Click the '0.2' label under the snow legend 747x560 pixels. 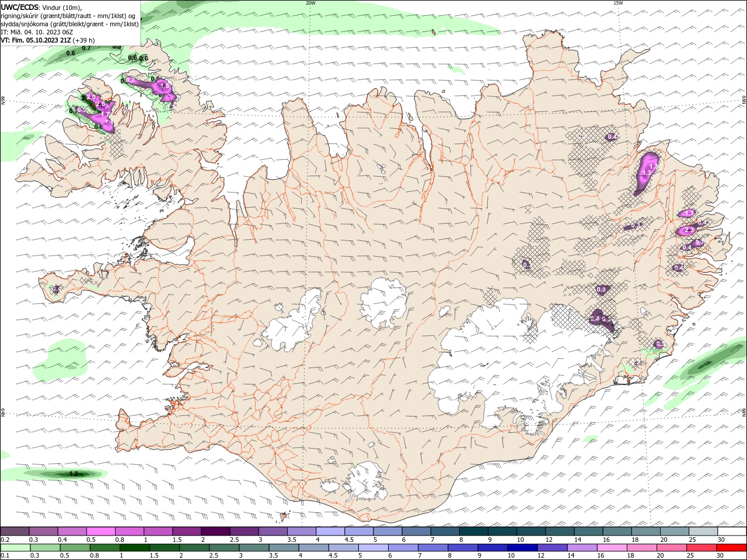click(x=5, y=540)
